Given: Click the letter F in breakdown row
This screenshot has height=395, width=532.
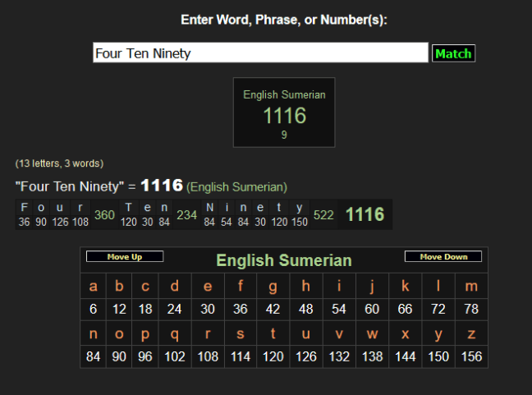Looking at the screenshot, I should point(24,208).
